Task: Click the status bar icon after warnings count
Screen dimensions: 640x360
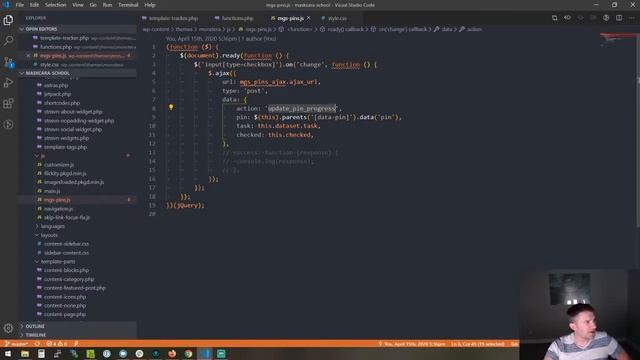Action: point(76,344)
